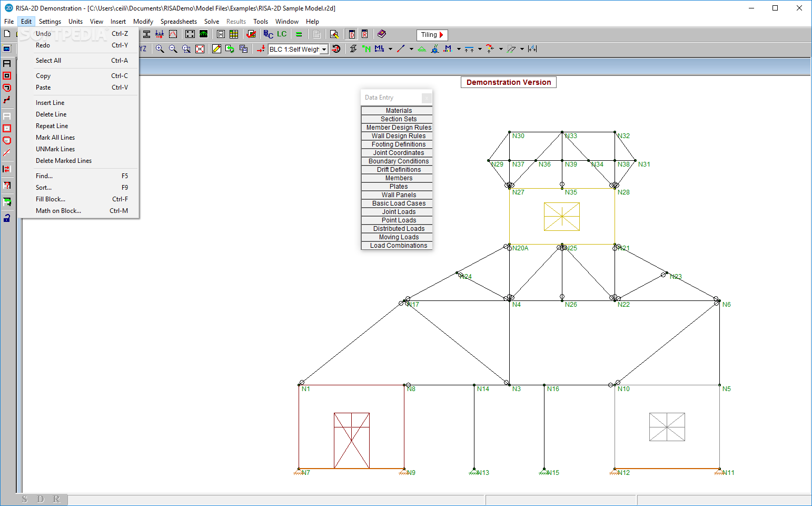Open Load Combinations in Data Entry panel
The width and height of the screenshot is (812, 506).
[397, 246]
